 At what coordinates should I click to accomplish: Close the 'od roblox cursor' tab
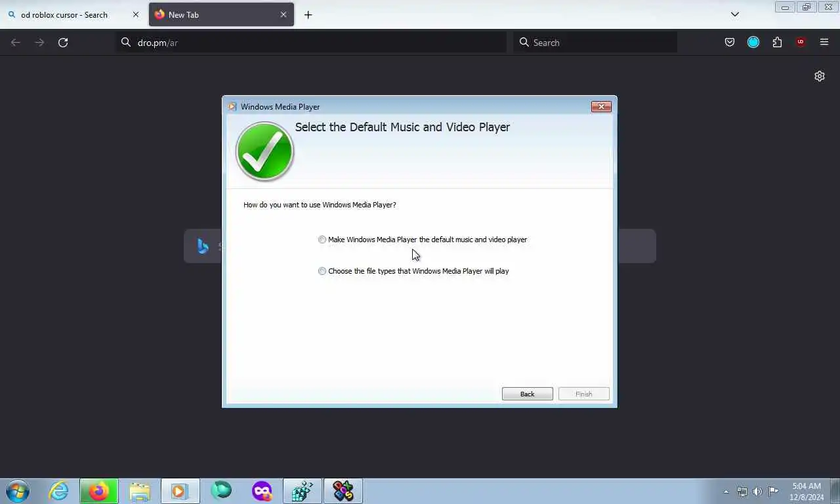(x=136, y=14)
